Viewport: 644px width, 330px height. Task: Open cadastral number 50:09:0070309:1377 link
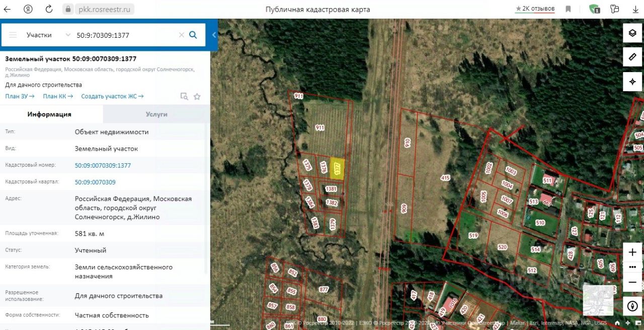[x=103, y=165]
